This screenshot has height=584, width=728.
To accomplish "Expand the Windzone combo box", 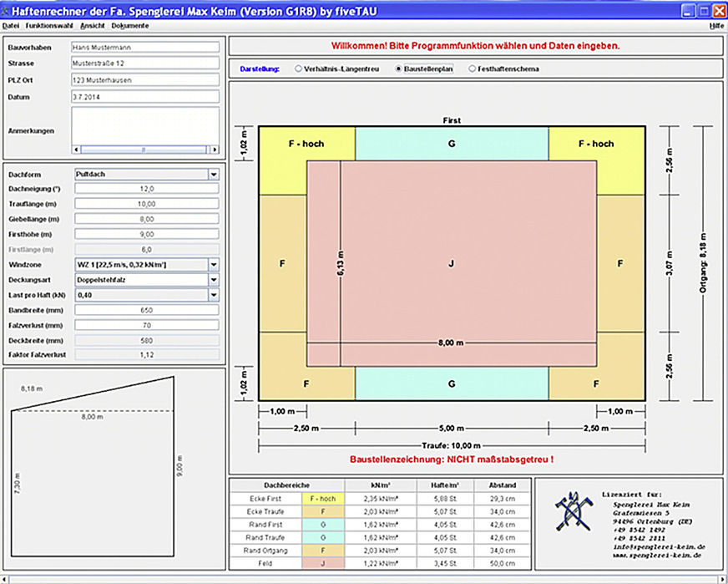I will click(x=214, y=265).
